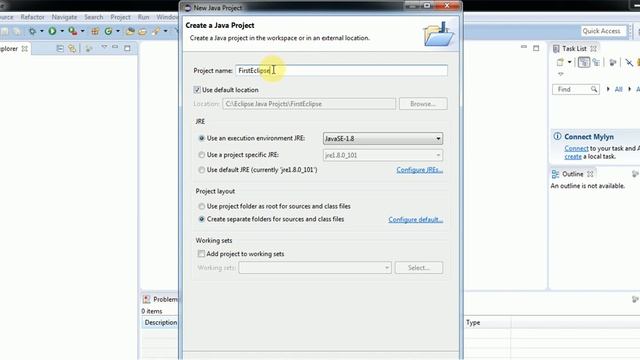
Task: Open the Navigate menu
Action: (64, 17)
